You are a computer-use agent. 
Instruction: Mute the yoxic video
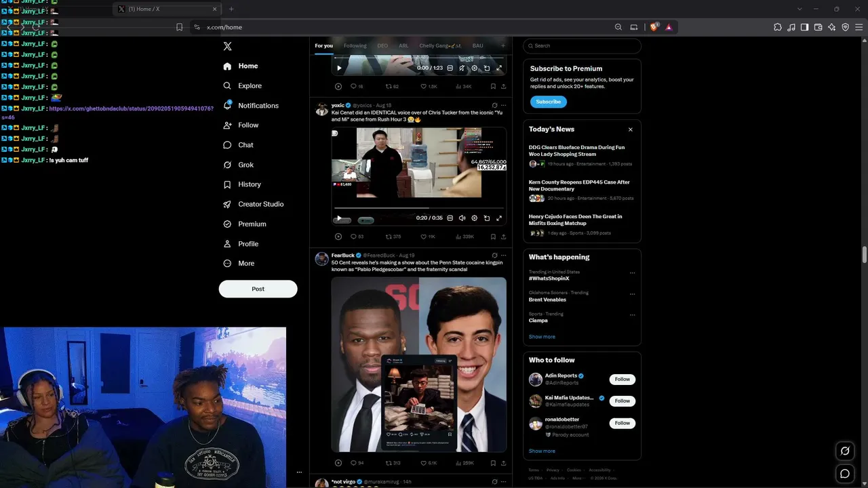click(462, 218)
